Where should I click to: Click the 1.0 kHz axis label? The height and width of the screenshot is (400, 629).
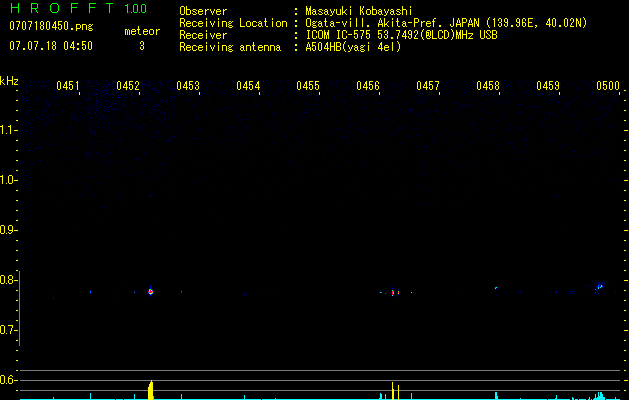tap(8, 180)
